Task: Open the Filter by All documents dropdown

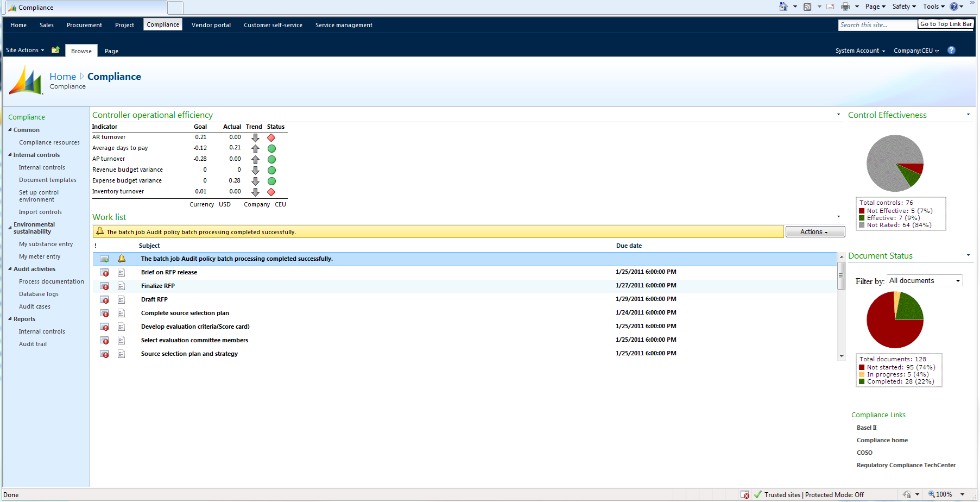Action: pos(924,280)
